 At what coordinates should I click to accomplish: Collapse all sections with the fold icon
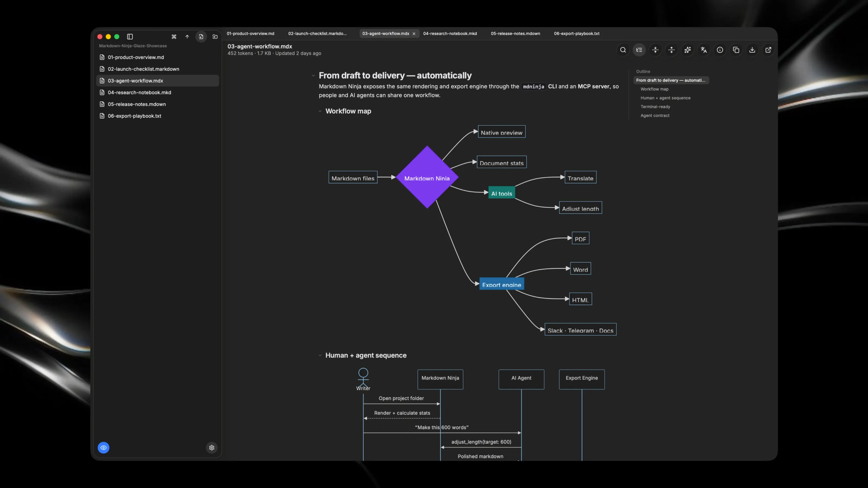[x=655, y=50]
